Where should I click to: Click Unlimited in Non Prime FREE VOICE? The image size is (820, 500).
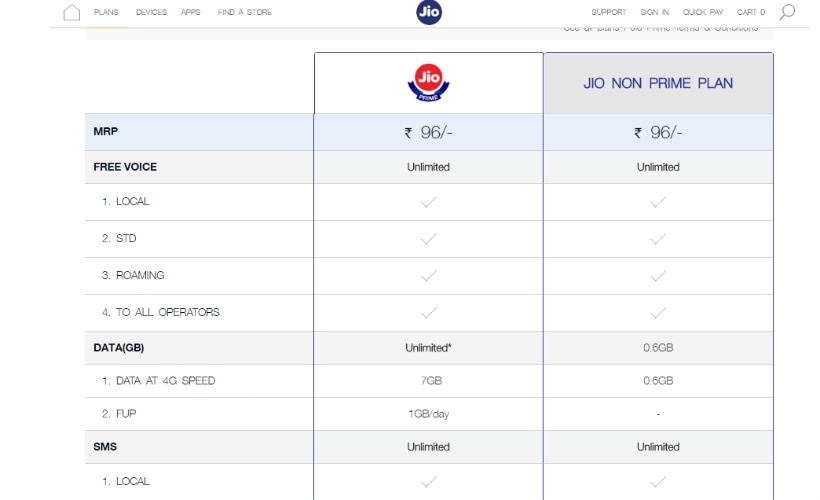click(658, 167)
